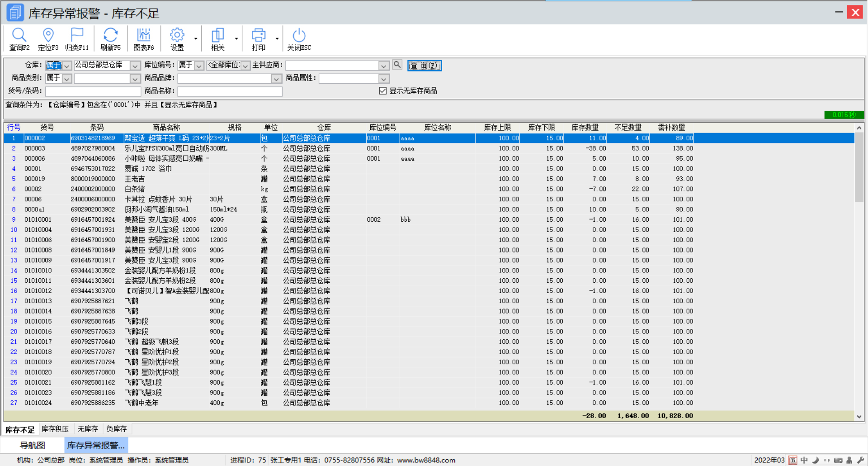Refresh data with the 刷新F5 icon

pos(110,35)
